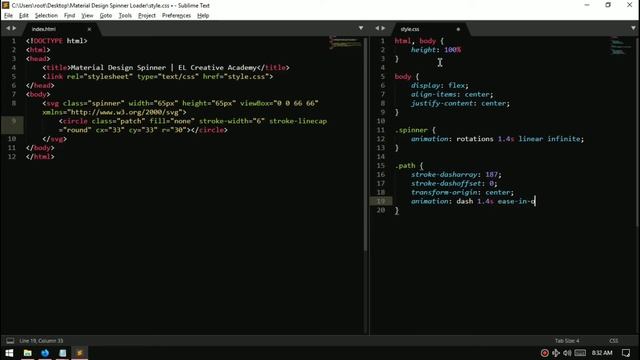
Task: Go to previous tab in right pane
Action: tap(377, 28)
